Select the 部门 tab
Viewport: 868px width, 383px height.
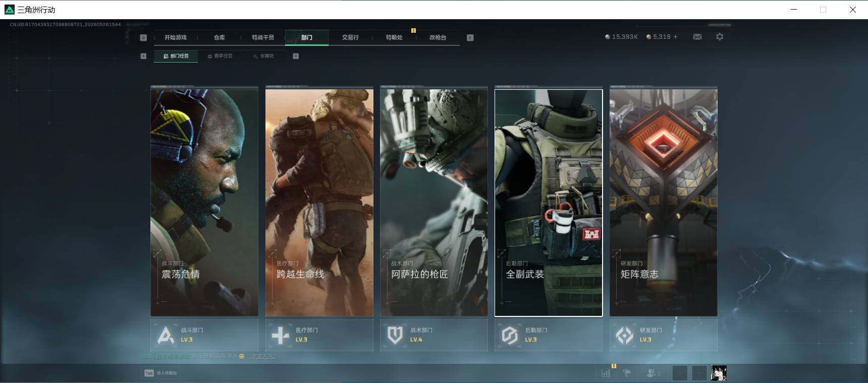pyautogui.click(x=307, y=37)
